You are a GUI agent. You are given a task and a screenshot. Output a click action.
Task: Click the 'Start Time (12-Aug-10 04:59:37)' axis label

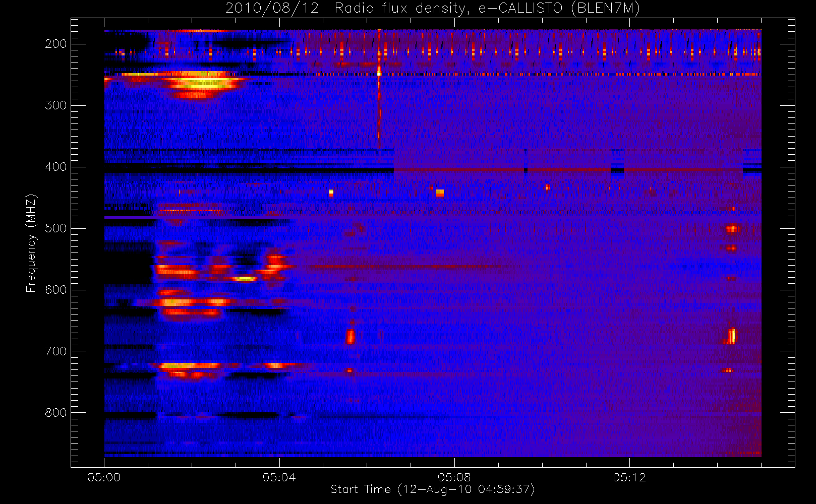click(432, 489)
